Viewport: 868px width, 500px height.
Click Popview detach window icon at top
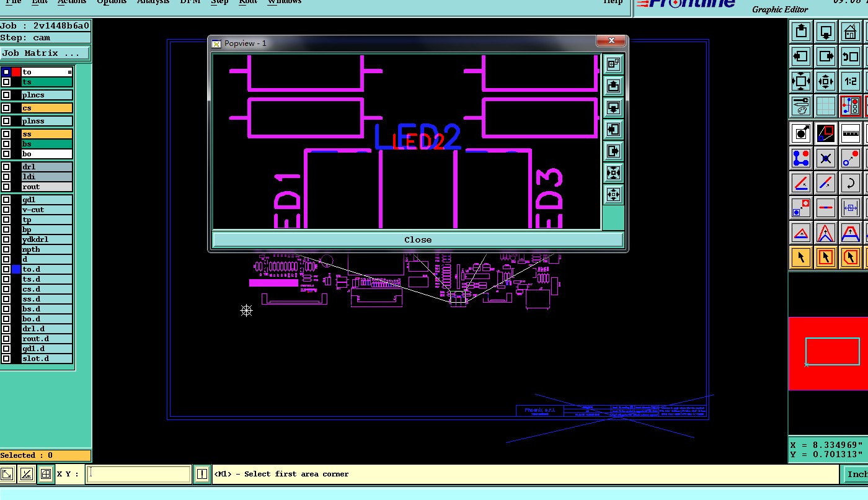[x=613, y=64]
